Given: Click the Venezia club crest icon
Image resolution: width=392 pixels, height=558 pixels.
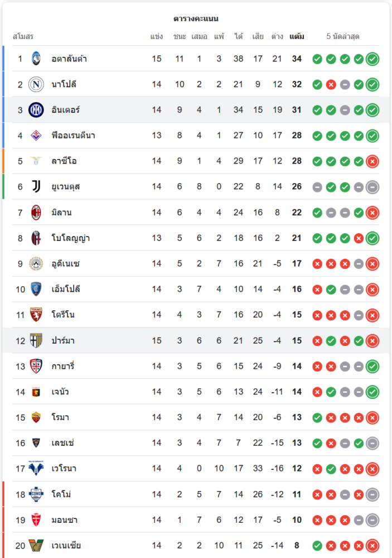Looking at the screenshot, I should (36, 546).
